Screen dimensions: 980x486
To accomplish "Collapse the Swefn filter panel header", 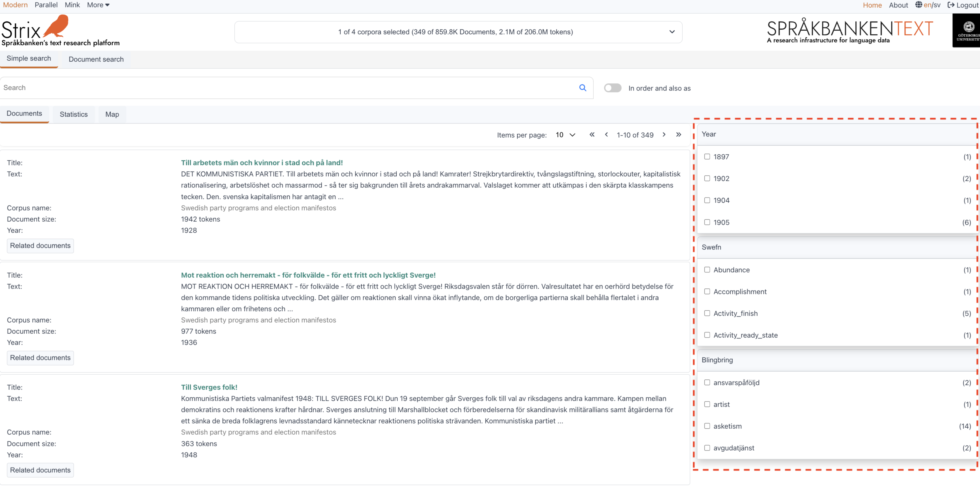I will [x=837, y=247].
